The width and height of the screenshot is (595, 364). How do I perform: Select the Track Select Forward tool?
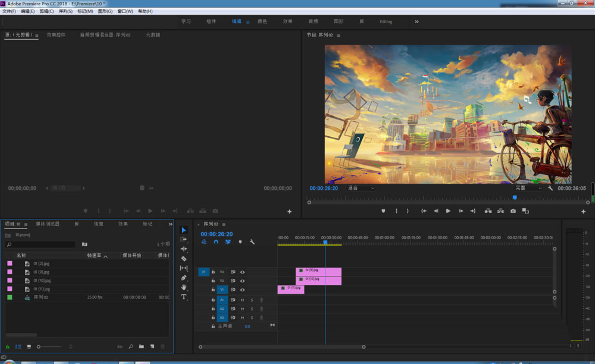click(x=184, y=239)
